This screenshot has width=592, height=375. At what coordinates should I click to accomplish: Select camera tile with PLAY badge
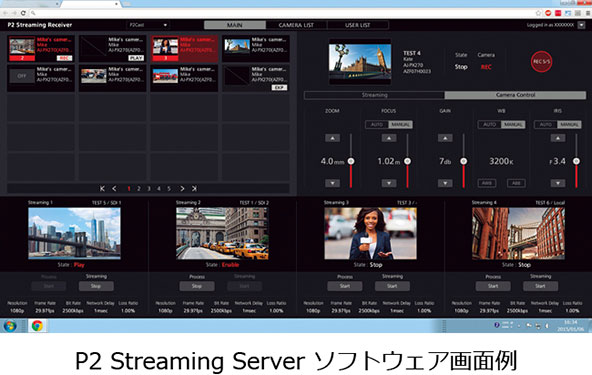[x=113, y=49]
